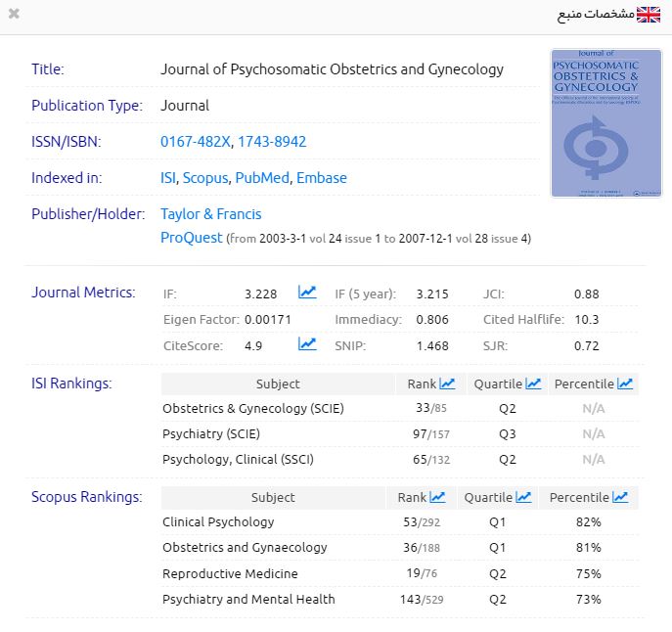Select the Clinical Psychology ranking row
Viewport: 672px width, 632px height.
[218, 522]
